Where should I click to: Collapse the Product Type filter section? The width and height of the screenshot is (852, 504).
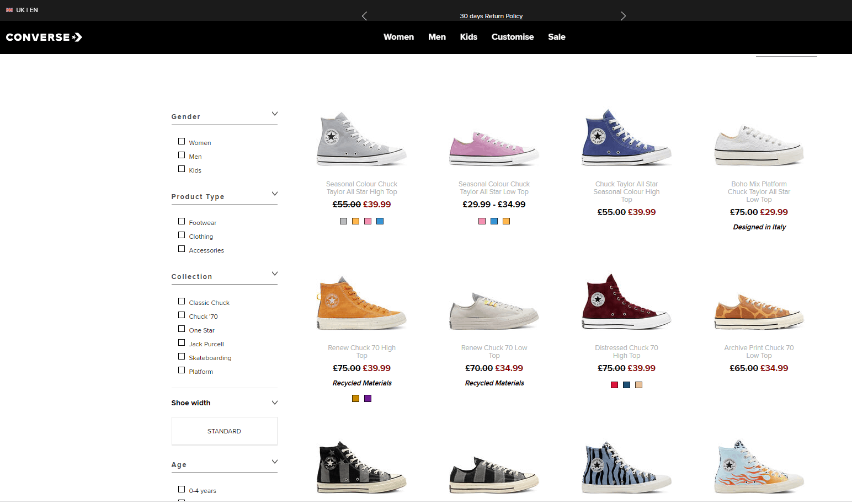(275, 194)
